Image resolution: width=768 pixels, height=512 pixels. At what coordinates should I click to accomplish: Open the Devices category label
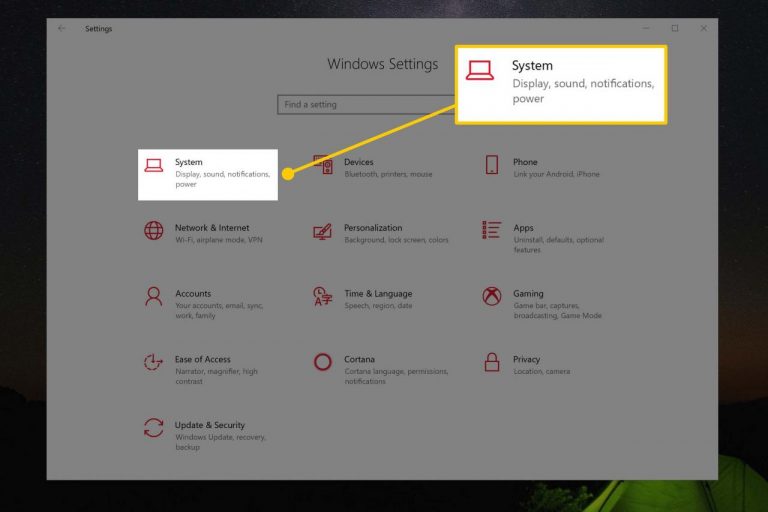[x=359, y=162]
